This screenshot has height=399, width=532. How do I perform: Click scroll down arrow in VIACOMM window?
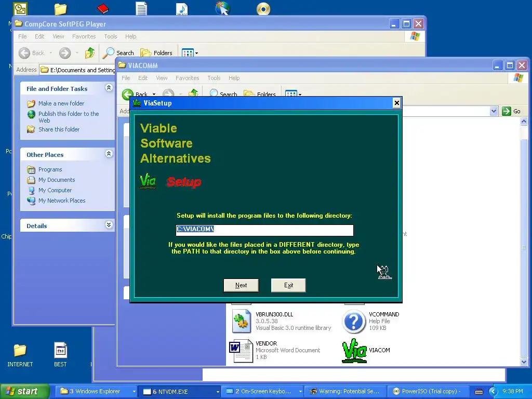click(x=524, y=362)
